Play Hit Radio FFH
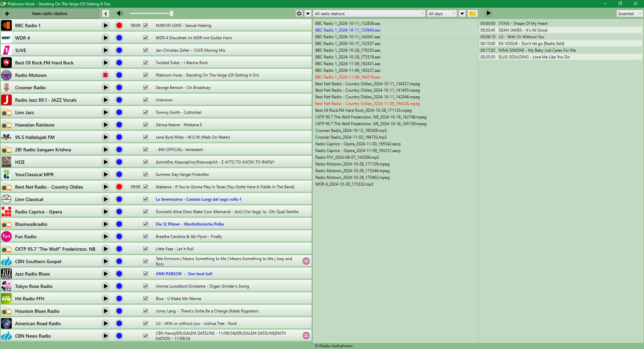Image resolution: width=644 pixels, height=349 pixels. 106,299
